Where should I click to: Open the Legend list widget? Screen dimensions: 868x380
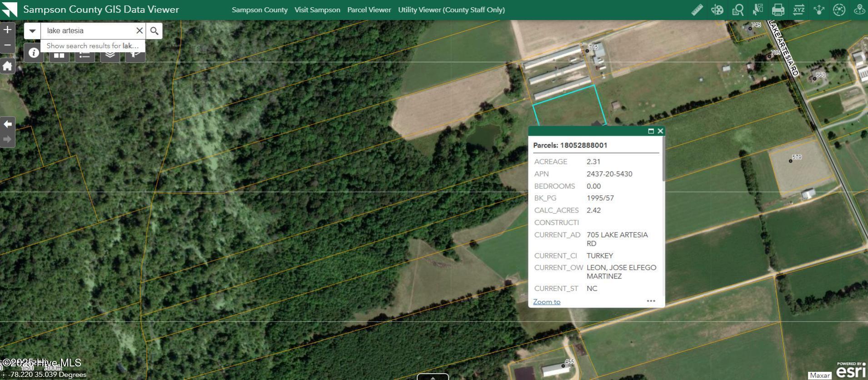click(85, 55)
